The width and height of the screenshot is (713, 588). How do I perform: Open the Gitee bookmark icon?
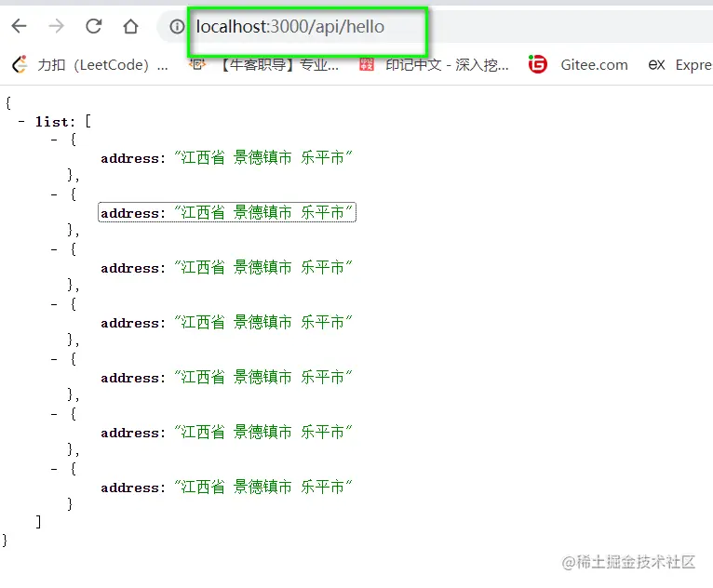537,64
